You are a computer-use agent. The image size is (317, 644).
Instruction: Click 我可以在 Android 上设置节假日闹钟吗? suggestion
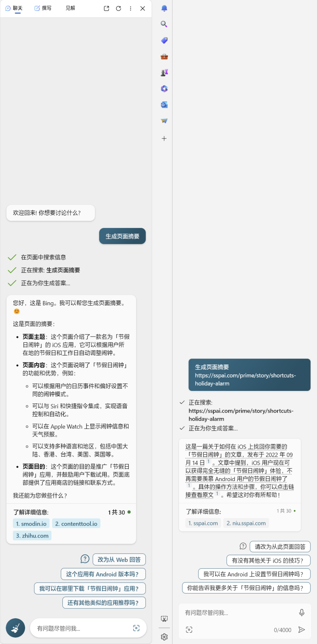click(254, 574)
